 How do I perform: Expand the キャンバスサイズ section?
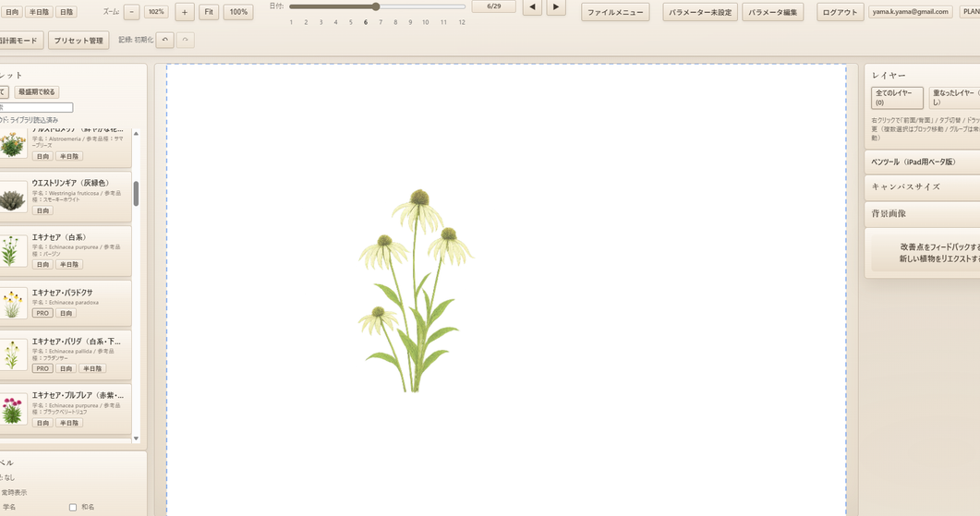click(x=923, y=186)
